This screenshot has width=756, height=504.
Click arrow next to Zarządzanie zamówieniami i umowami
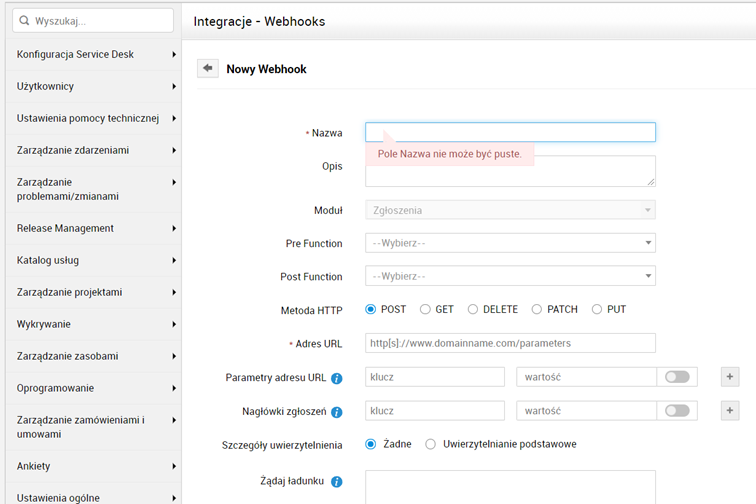[174, 420]
